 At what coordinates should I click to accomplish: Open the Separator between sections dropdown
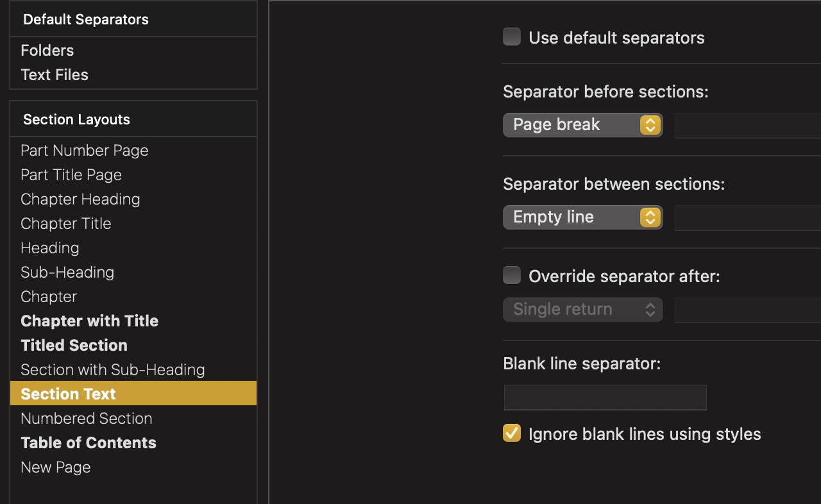(x=582, y=217)
